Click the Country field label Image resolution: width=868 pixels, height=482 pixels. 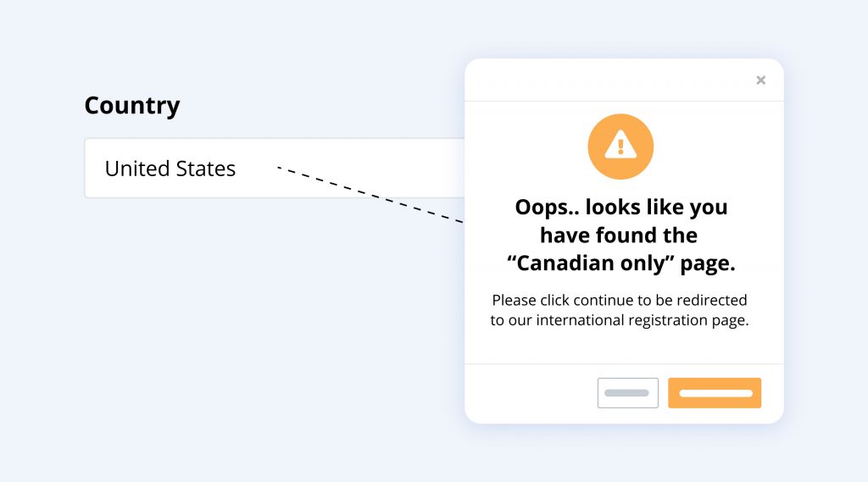point(132,106)
